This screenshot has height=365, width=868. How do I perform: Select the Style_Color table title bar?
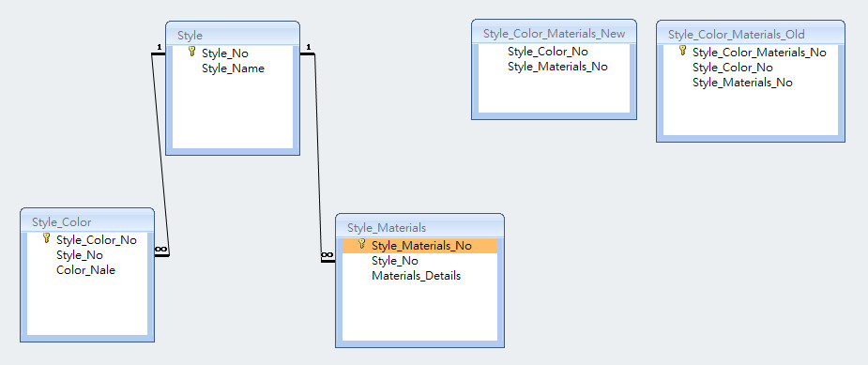point(87,221)
